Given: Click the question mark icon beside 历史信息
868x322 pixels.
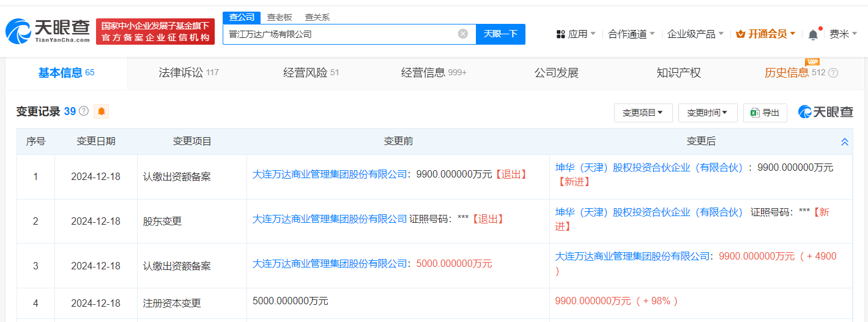Looking at the screenshot, I should click(833, 73).
